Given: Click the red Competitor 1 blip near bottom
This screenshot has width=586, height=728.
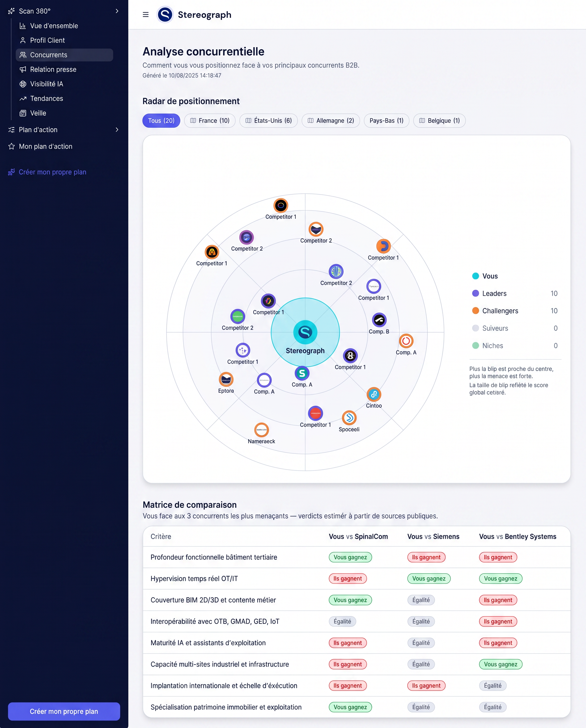Looking at the screenshot, I should click(315, 413).
